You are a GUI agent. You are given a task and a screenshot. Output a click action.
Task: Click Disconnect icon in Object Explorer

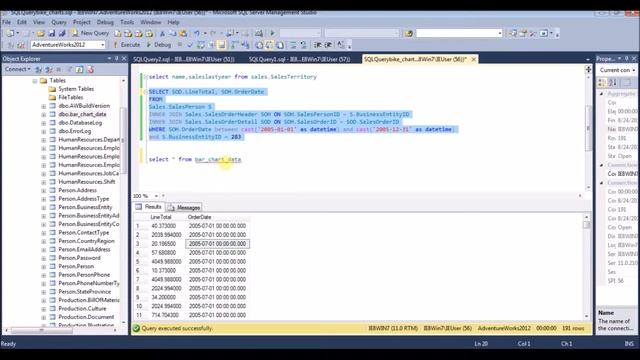tap(49, 69)
